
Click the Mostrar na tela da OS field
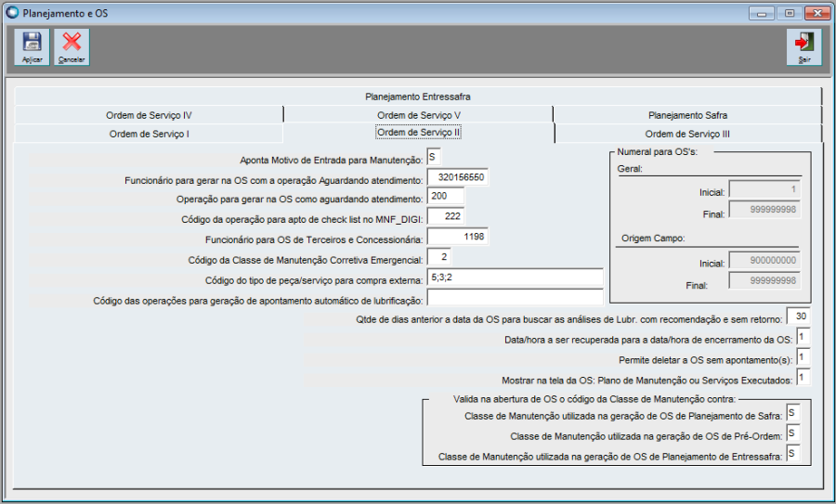[803, 377]
